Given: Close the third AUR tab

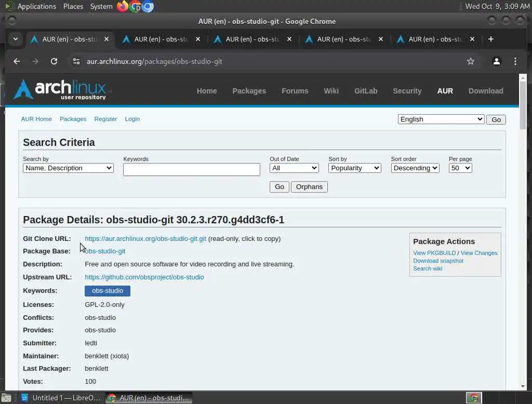Looking at the screenshot, I should [289, 39].
